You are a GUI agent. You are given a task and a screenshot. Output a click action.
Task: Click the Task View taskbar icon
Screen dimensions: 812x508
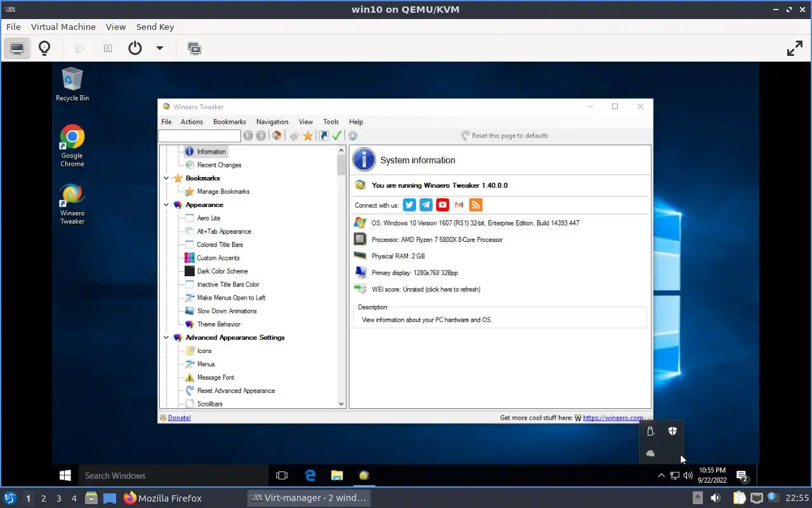[x=282, y=476]
